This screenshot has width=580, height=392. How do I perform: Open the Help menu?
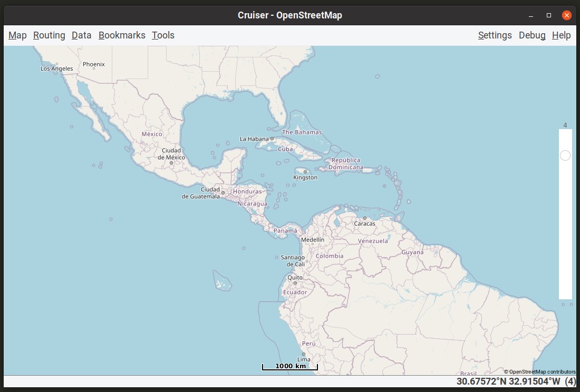[x=561, y=35]
